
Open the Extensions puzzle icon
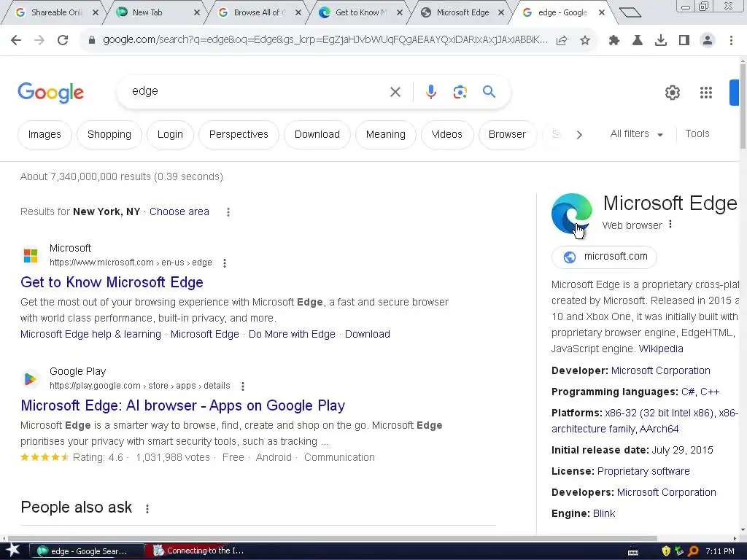[614, 41]
